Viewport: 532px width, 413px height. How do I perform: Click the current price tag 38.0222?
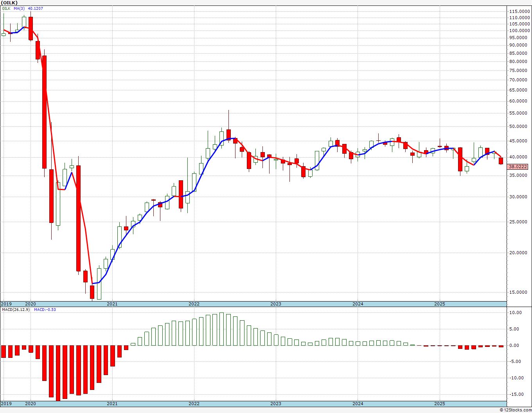tap(518, 167)
